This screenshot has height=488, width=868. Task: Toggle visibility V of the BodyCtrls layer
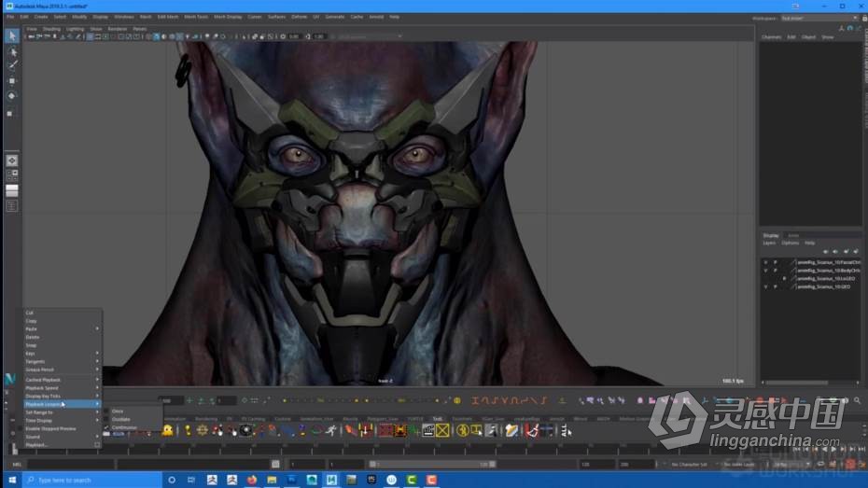click(x=765, y=271)
